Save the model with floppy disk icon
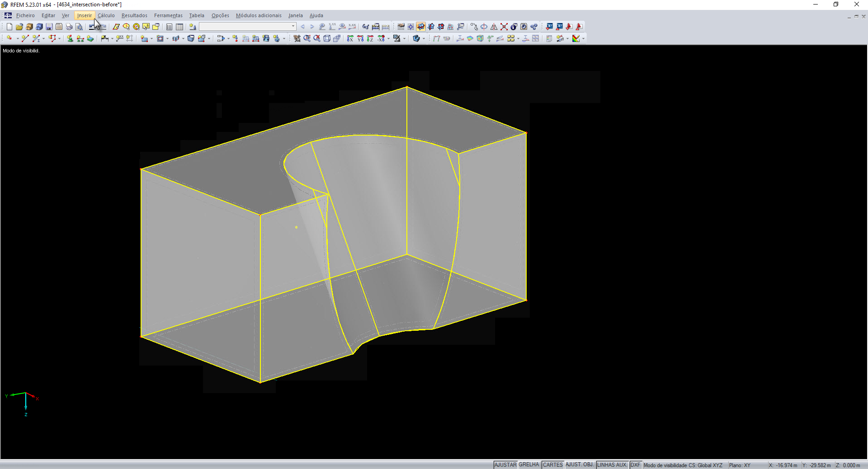 (x=49, y=27)
